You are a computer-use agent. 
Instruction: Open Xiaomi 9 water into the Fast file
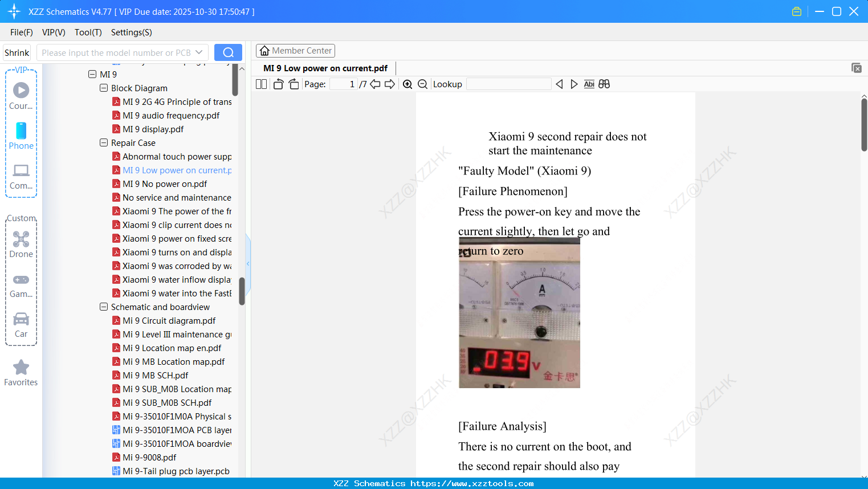172,293
